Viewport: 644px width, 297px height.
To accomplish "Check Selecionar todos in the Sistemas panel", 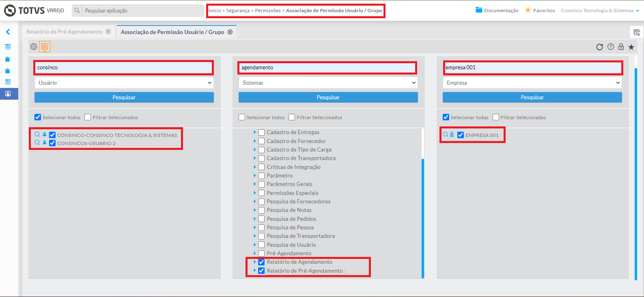I will pos(242,117).
